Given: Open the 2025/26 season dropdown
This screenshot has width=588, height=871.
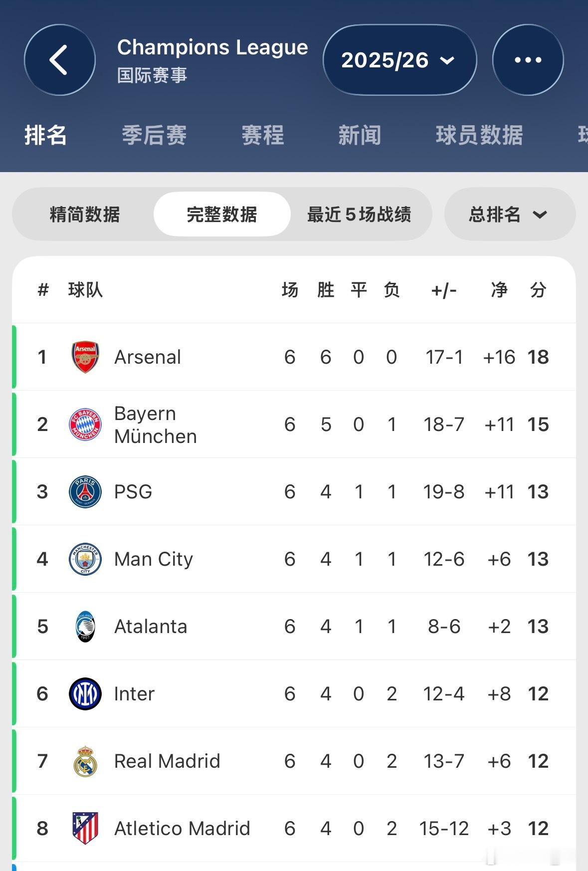Looking at the screenshot, I should (399, 60).
